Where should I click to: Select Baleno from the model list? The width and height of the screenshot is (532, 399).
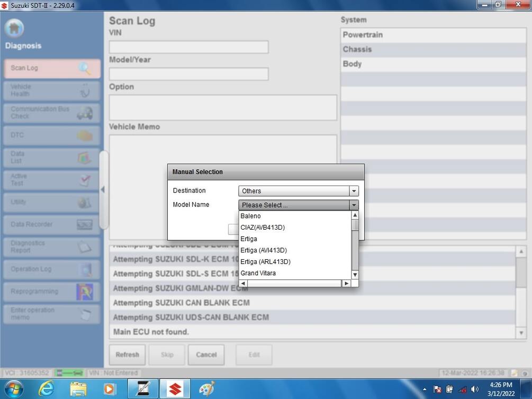click(x=250, y=216)
